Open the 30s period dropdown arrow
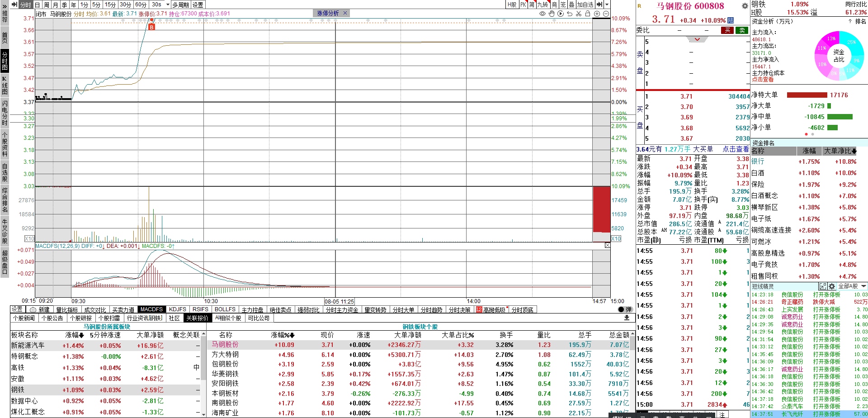868x418 pixels. pos(168,5)
